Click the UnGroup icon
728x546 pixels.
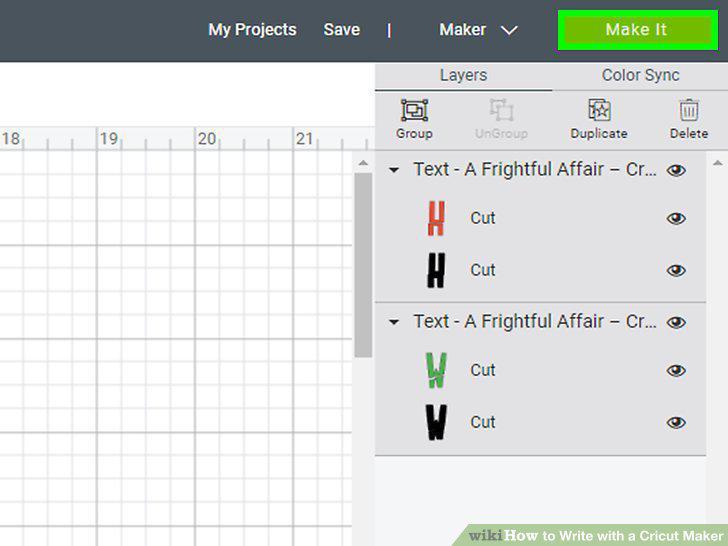(501, 110)
